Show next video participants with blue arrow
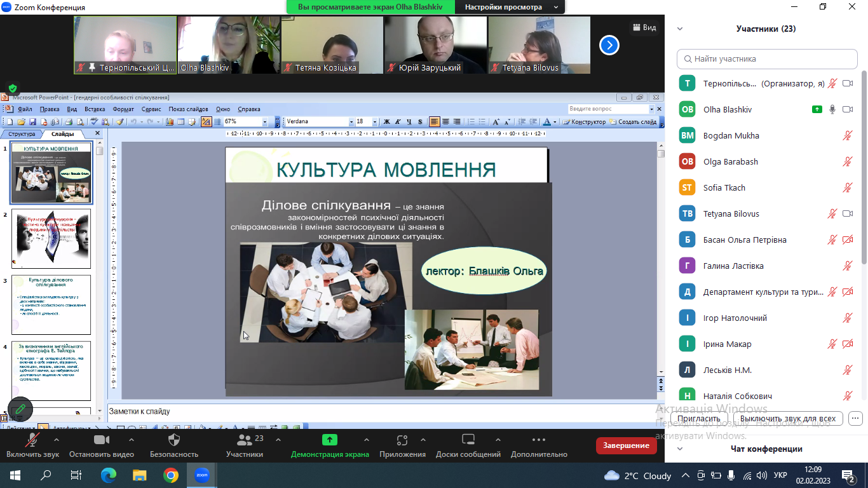 609,45
